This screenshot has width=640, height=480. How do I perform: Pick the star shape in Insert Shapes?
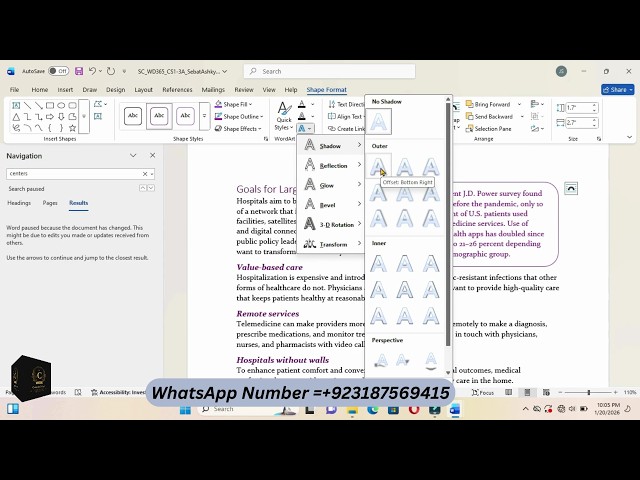[73, 128]
